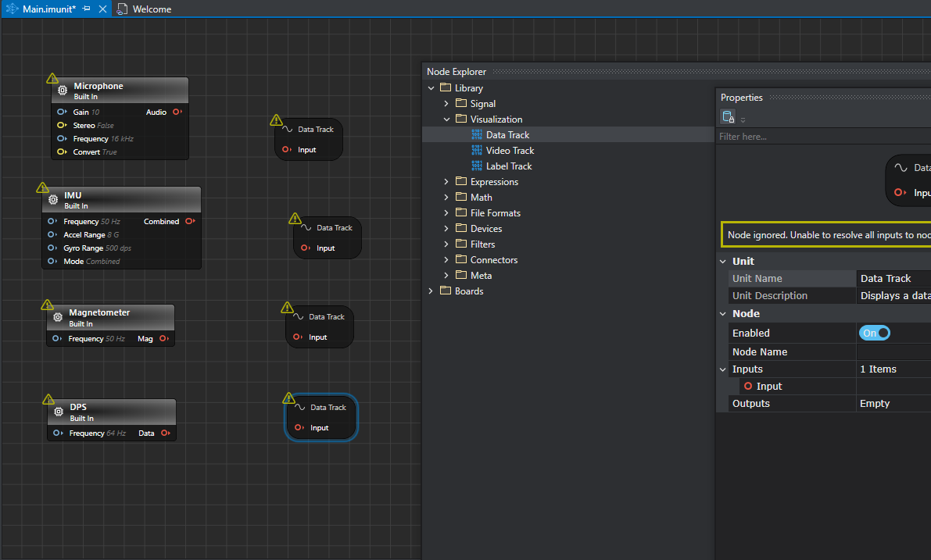The image size is (931, 560).
Task: Collapse the Visualization folder
Action: (x=446, y=119)
